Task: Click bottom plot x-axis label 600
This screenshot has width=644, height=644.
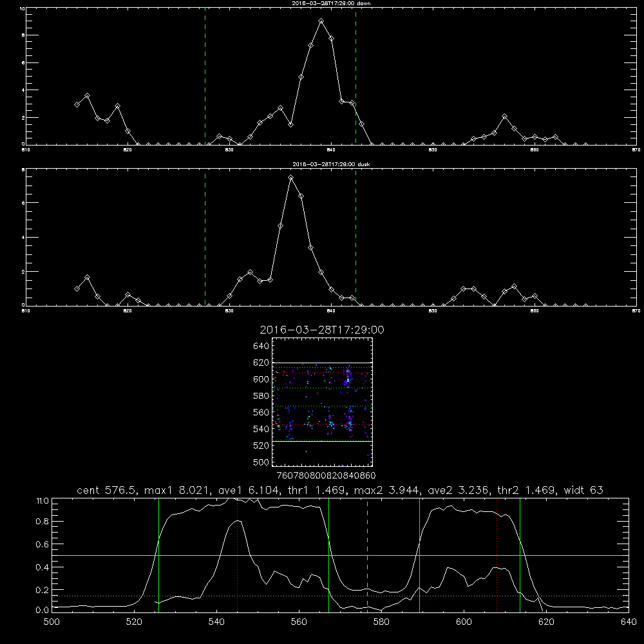Action: [464, 622]
